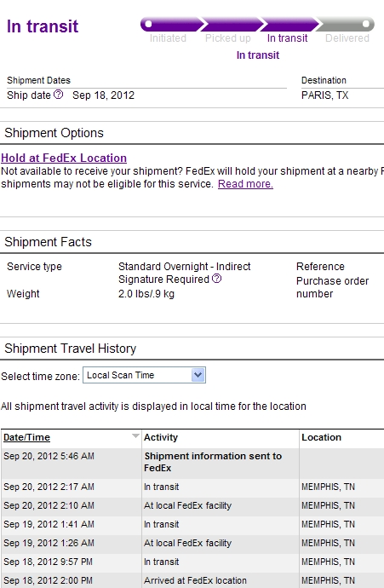Click the Arrived at FedEx location entry

195,580
